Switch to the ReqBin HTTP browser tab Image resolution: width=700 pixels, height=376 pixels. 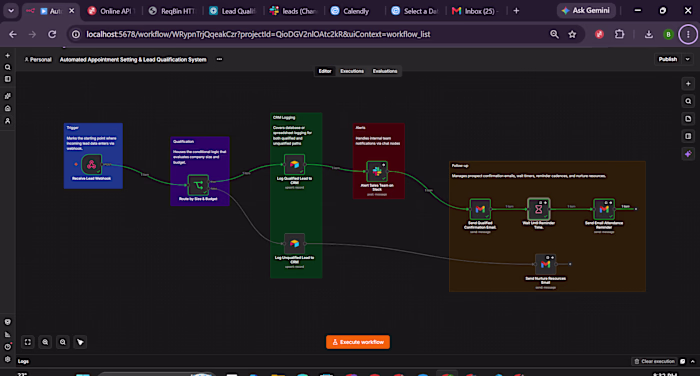click(173, 11)
